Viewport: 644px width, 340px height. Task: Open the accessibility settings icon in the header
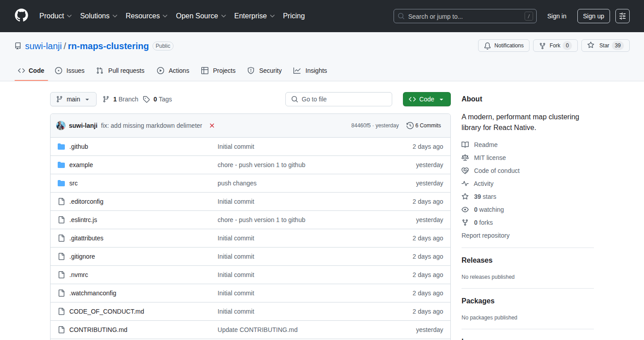(x=623, y=16)
